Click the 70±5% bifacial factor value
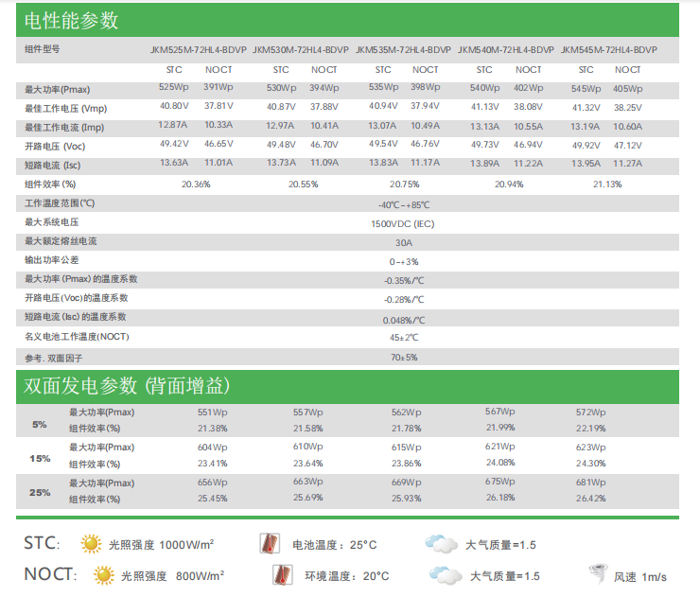Screen dimensions: 700x597 click(404, 358)
